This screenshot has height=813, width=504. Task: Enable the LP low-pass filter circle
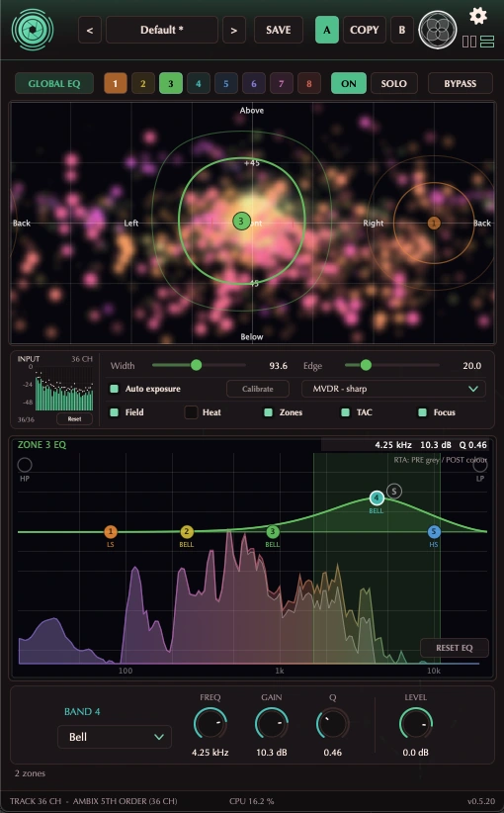click(480, 465)
